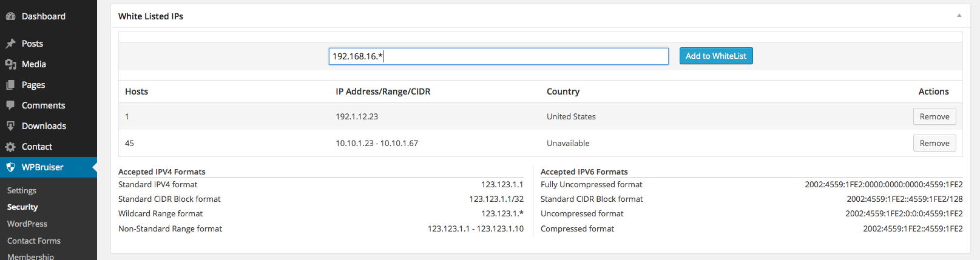Click the Pages icon in sidebar

coord(10,85)
